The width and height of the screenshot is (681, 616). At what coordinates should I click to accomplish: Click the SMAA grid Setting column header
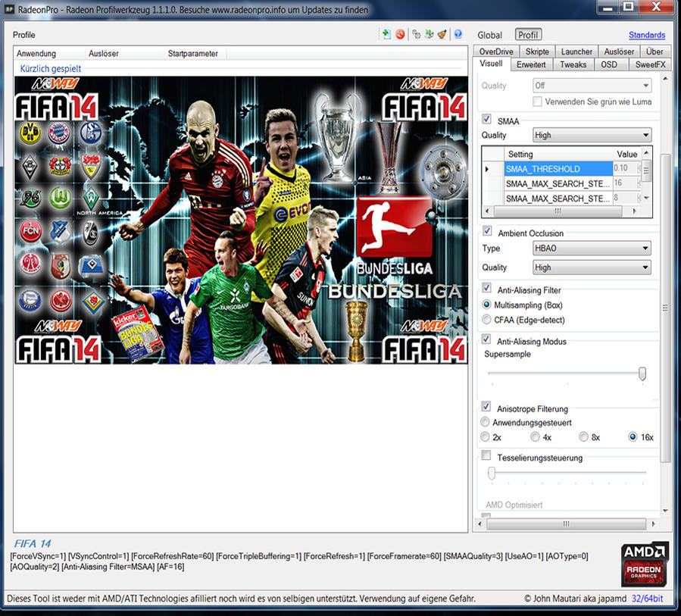pos(558,154)
